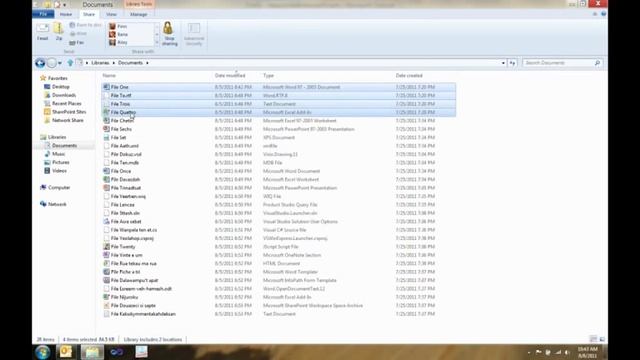Screen dimensions: 640x360
Task: Sort by Date modified column header
Action: click(x=230, y=76)
